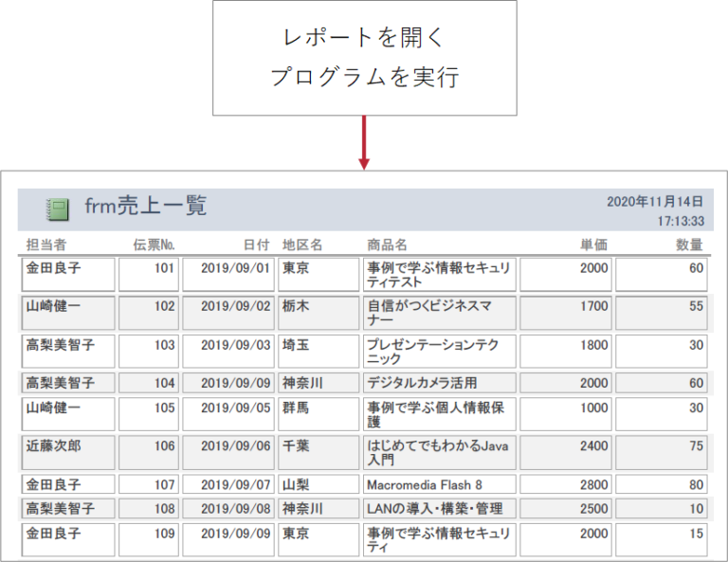
Task: Click the frm売上一覧 report title
Action: click(x=145, y=206)
